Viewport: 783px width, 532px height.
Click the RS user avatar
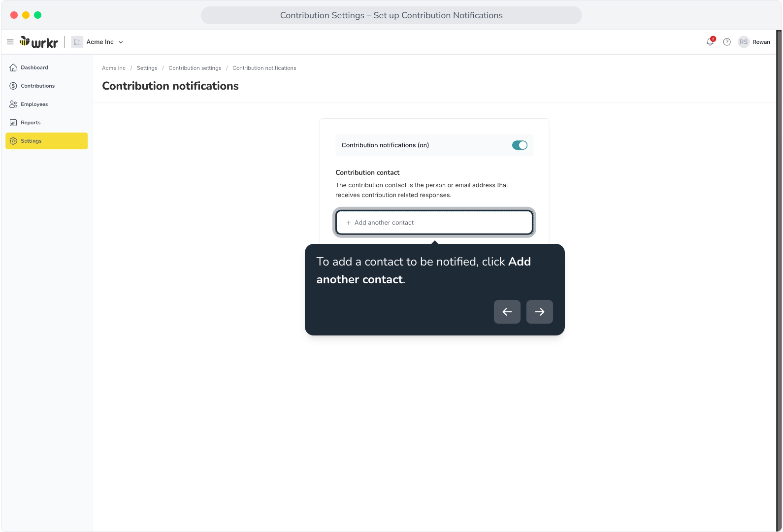[x=744, y=42]
